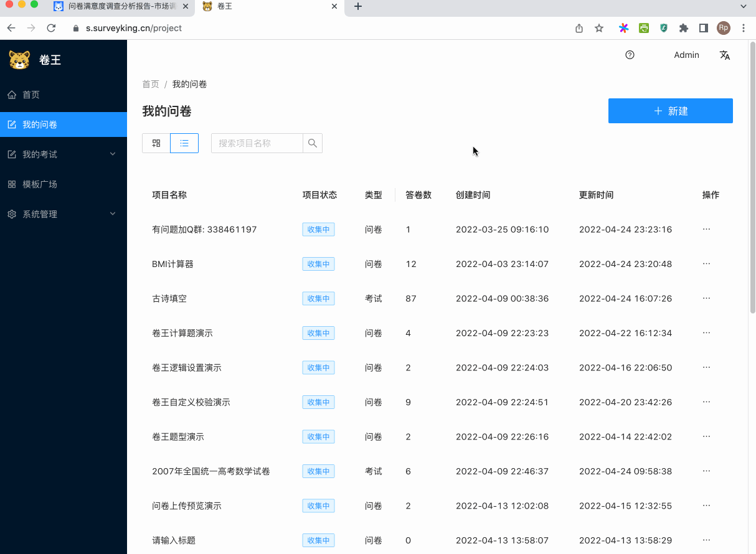Open actions menu for 卷王自定义校验演示 row

[x=706, y=402]
